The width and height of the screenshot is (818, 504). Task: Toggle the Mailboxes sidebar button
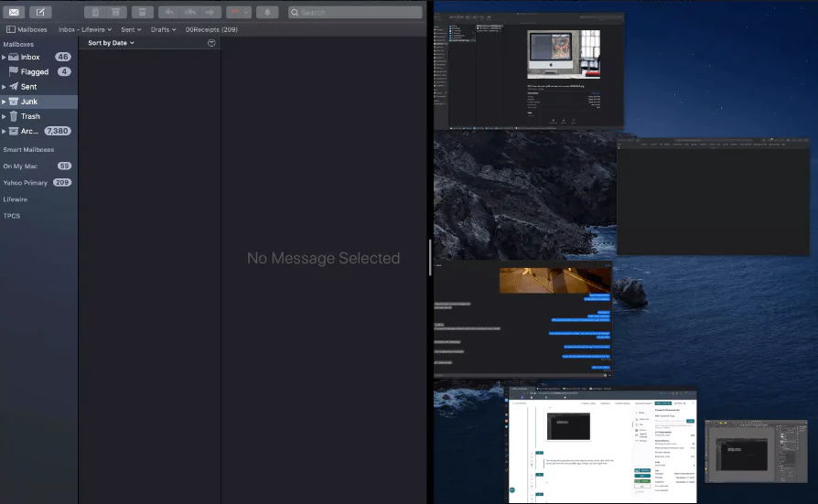point(26,29)
